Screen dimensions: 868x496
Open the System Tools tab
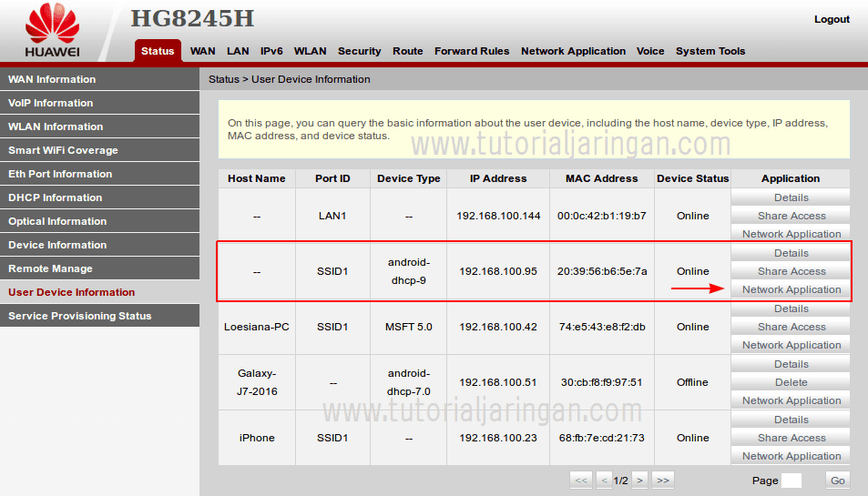click(x=710, y=51)
